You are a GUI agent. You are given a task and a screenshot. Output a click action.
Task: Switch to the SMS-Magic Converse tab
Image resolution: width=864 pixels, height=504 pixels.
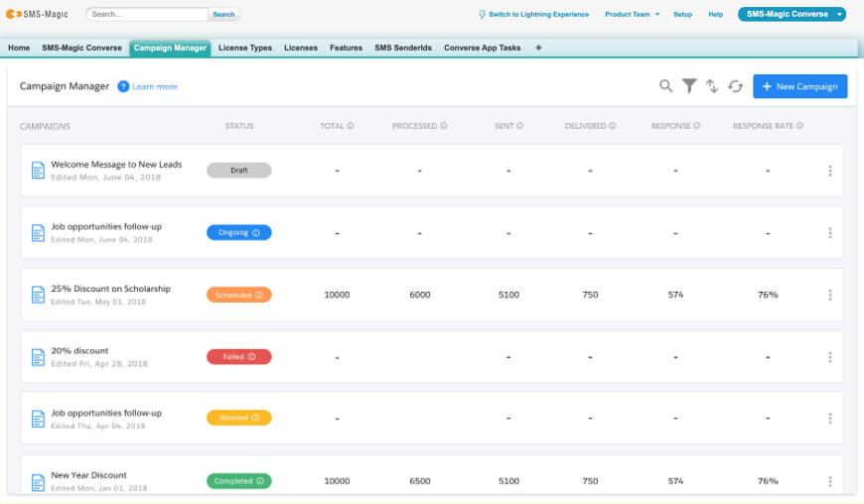81,48
